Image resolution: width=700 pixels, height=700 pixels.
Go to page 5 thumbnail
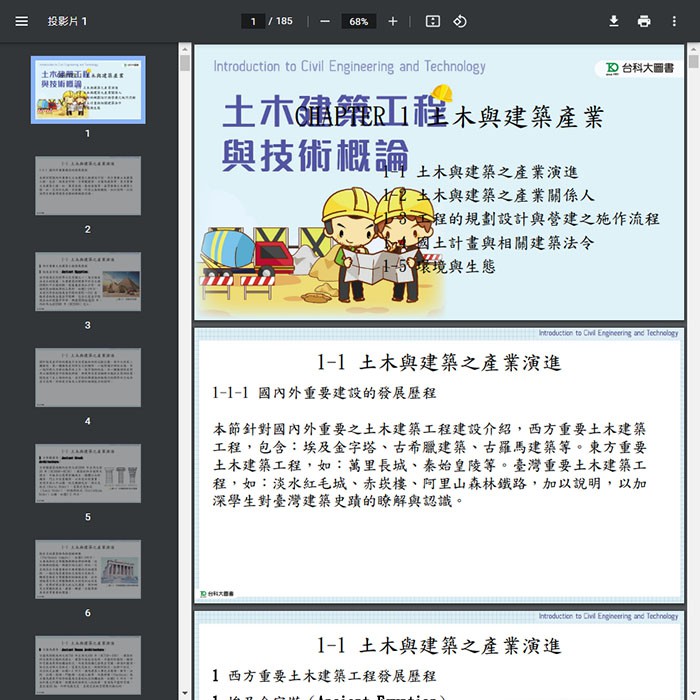tap(88, 474)
